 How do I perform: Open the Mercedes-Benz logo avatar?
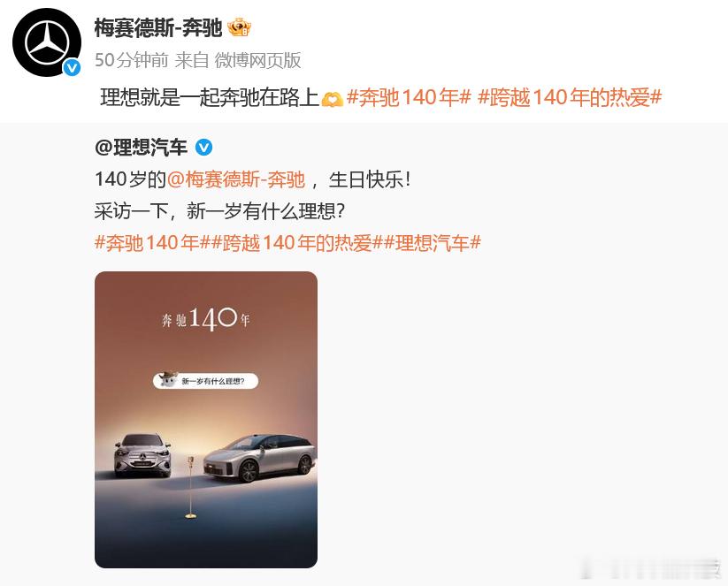(x=46, y=42)
